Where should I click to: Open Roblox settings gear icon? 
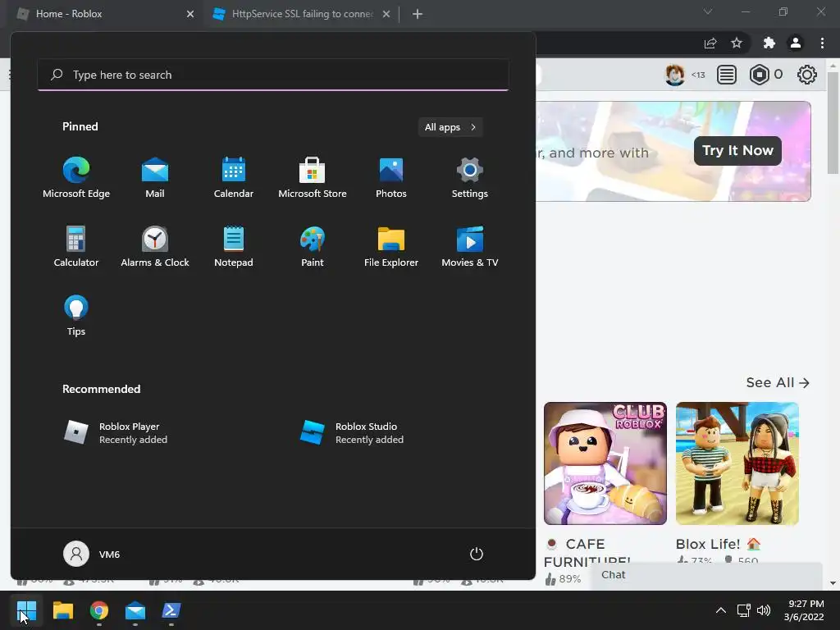pos(807,75)
